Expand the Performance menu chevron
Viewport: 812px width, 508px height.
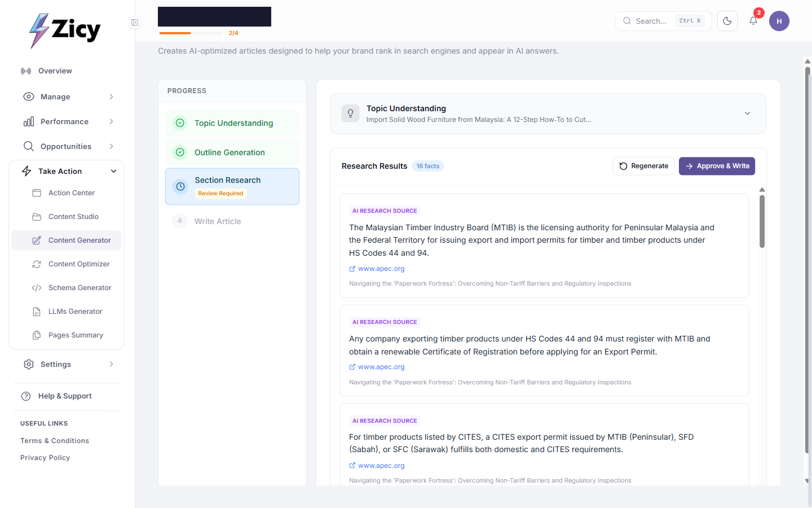(111, 121)
